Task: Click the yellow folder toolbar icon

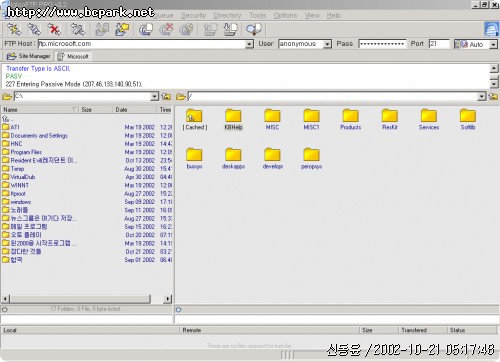Action: [x=122, y=29]
